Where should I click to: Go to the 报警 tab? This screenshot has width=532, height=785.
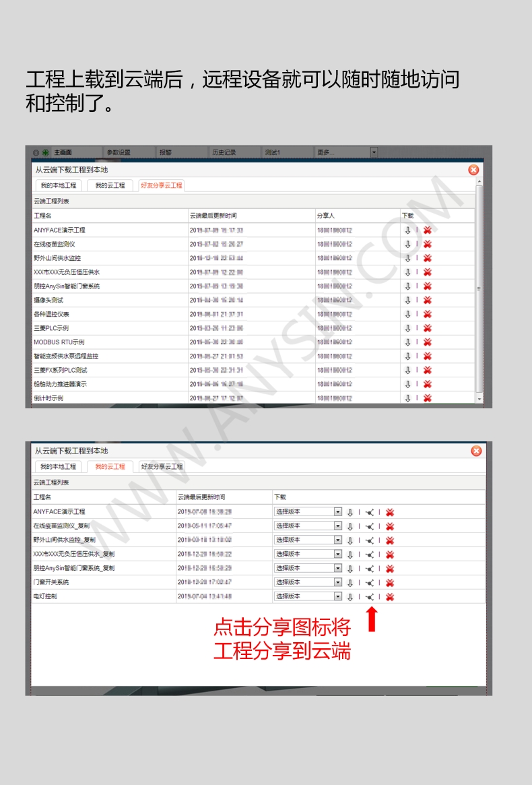click(x=166, y=152)
